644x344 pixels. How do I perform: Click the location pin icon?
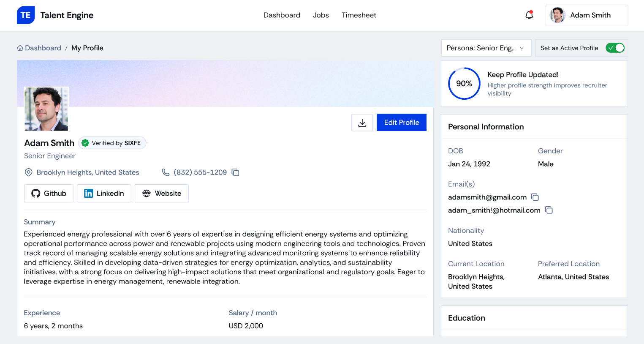(x=29, y=172)
